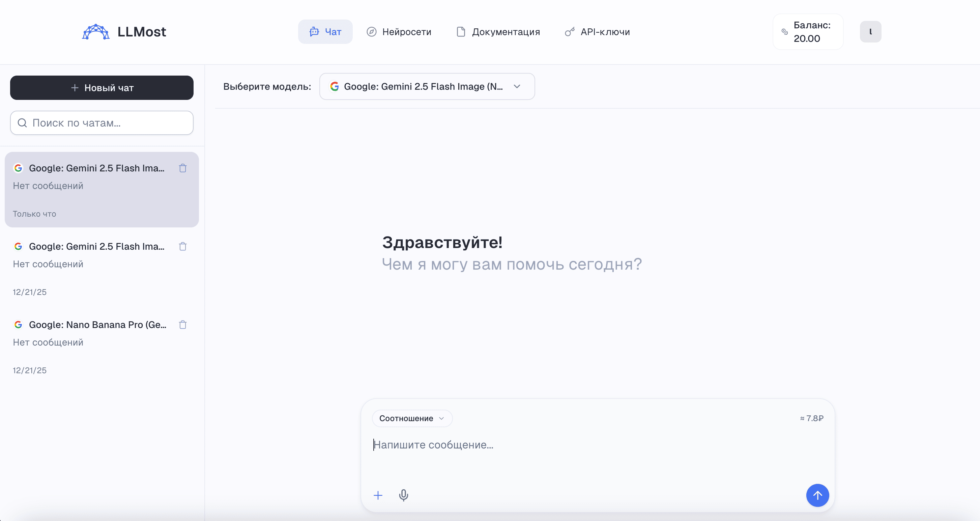980x521 pixels.
Task: Open the Google: Nano Banana Pro chat
Action: click(x=102, y=346)
